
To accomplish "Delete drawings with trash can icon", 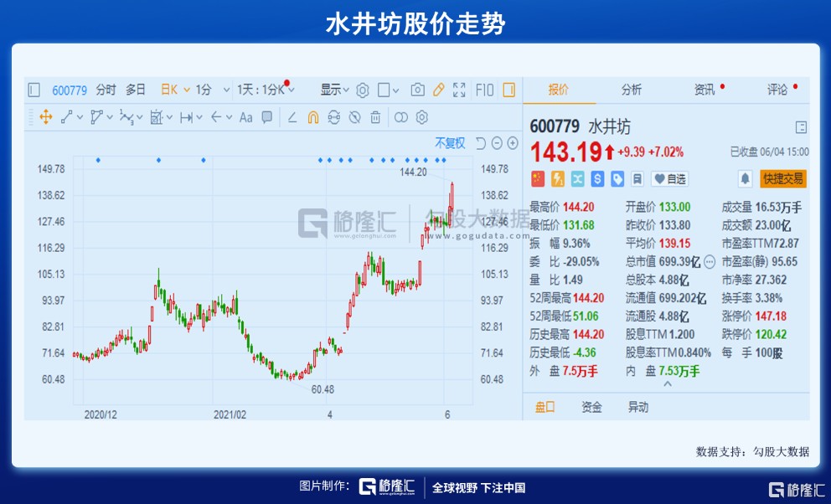I will pos(375,117).
